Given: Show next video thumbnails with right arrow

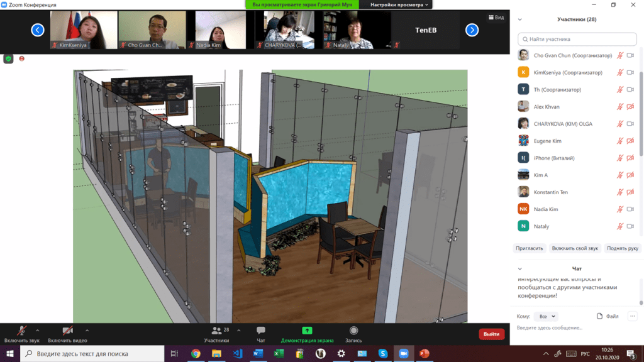Looking at the screenshot, I should pos(472,30).
